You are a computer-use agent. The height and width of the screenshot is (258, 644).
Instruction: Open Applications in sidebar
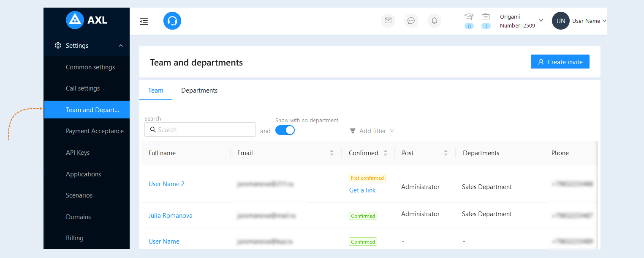(83, 174)
